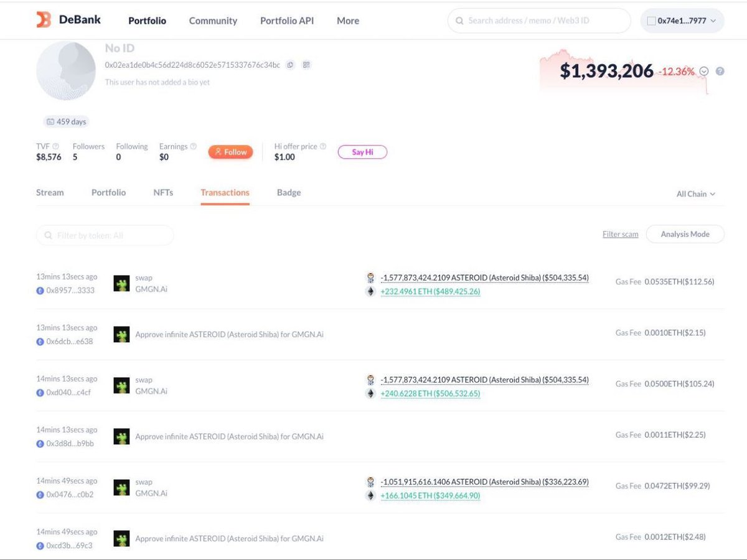Image resolution: width=747 pixels, height=560 pixels.
Task: Click the search address / memo field
Action: tap(539, 21)
